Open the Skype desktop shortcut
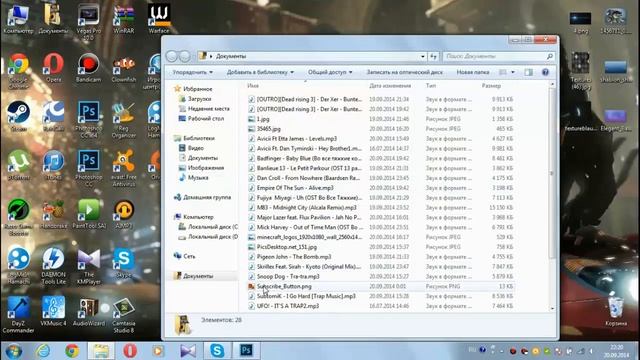640x360 pixels. 124,263
